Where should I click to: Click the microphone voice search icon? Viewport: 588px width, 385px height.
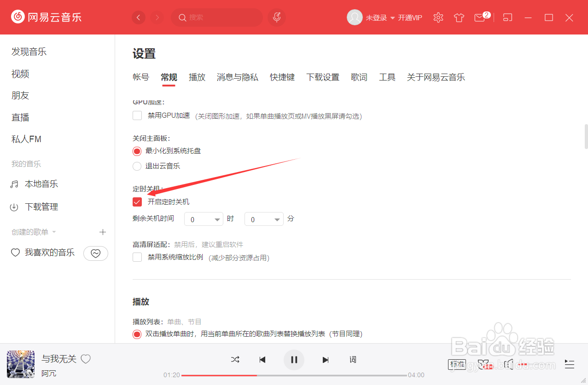[x=277, y=17]
